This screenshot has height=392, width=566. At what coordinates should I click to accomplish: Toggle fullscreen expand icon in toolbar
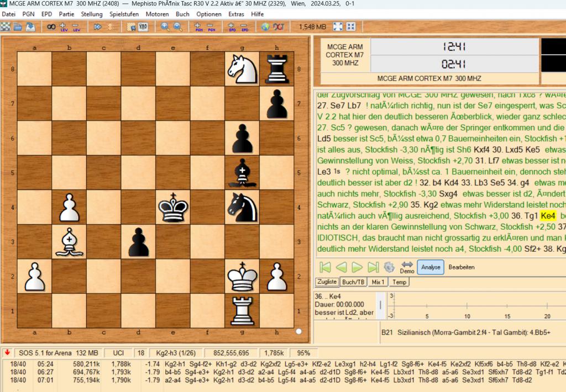[338, 27]
